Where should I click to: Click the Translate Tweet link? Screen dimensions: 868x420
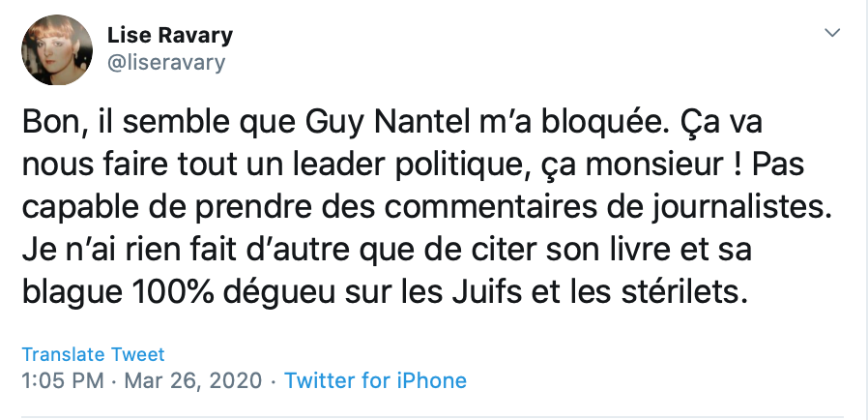(93, 354)
